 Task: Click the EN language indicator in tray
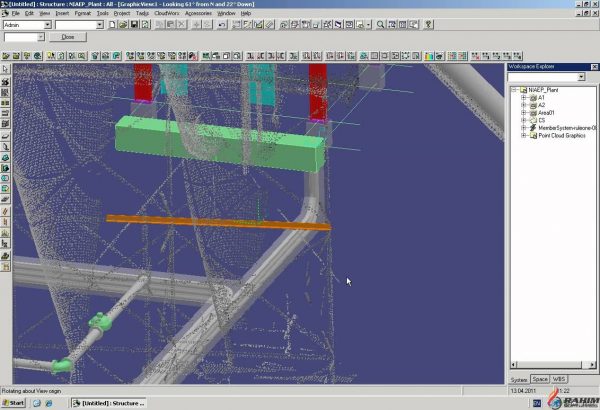[537, 403]
